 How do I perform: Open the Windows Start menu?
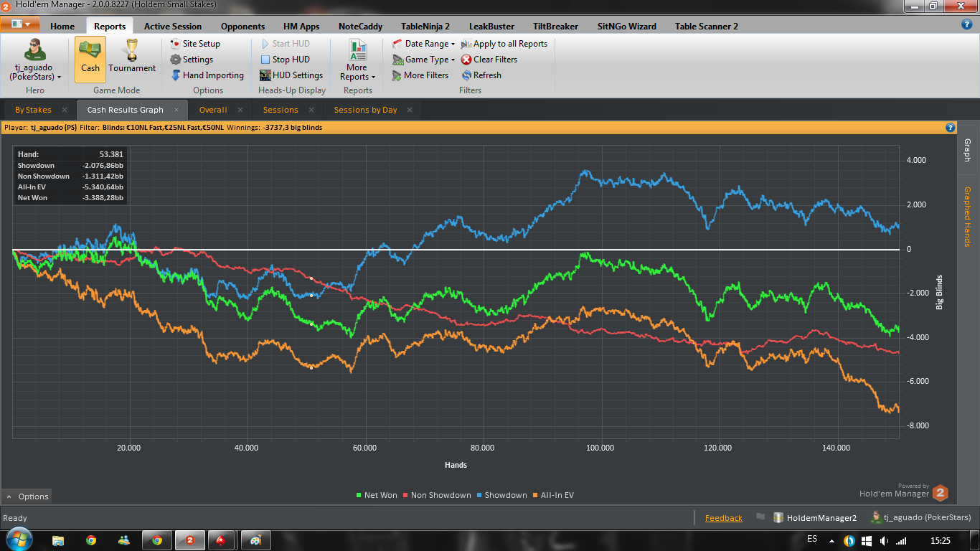tap(19, 540)
